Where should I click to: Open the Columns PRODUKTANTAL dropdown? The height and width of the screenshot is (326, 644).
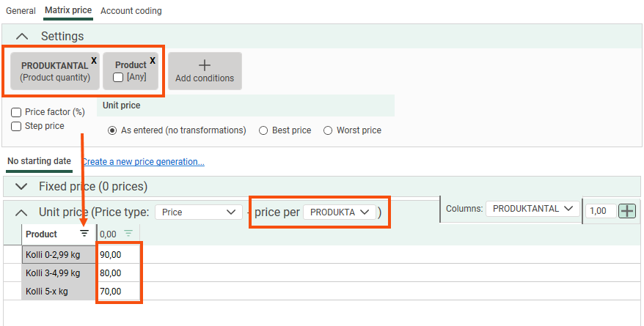532,209
